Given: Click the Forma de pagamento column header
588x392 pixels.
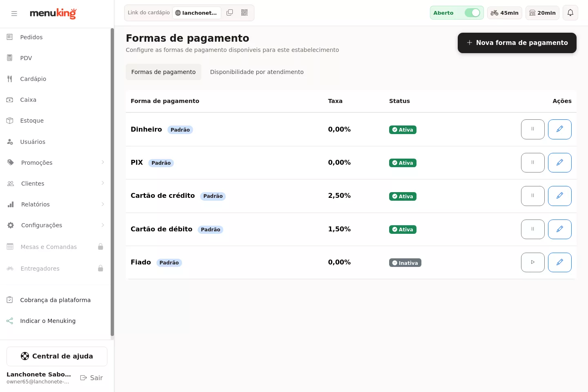Looking at the screenshot, I should click(x=165, y=101).
